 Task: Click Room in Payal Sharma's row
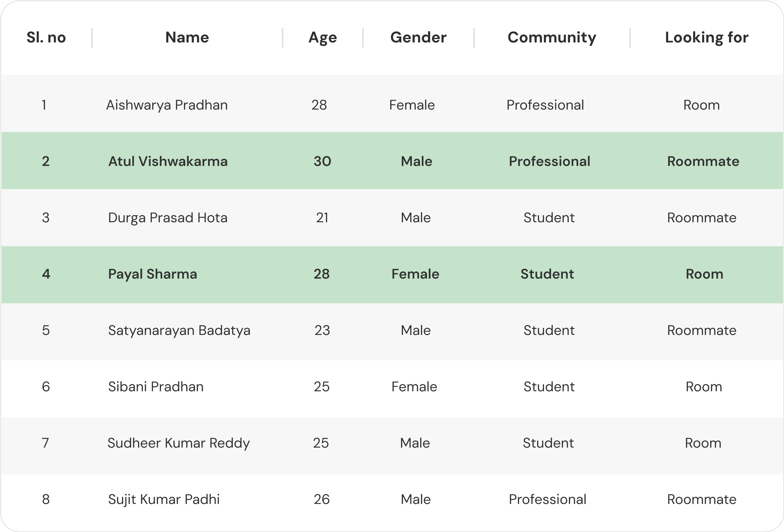(x=704, y=274)
